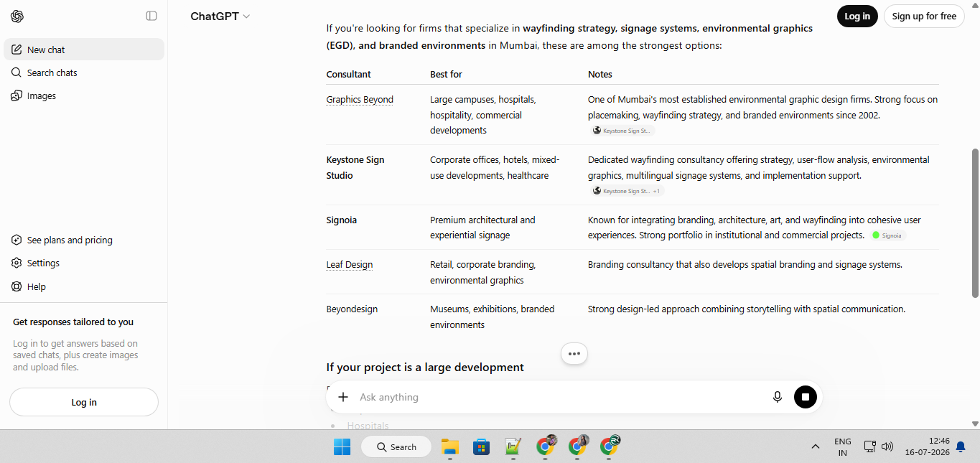Image resolution: width=980 pixels, height=463 pixels.
Task: Click ENG IN language indicator
Action: coord(843,446)
